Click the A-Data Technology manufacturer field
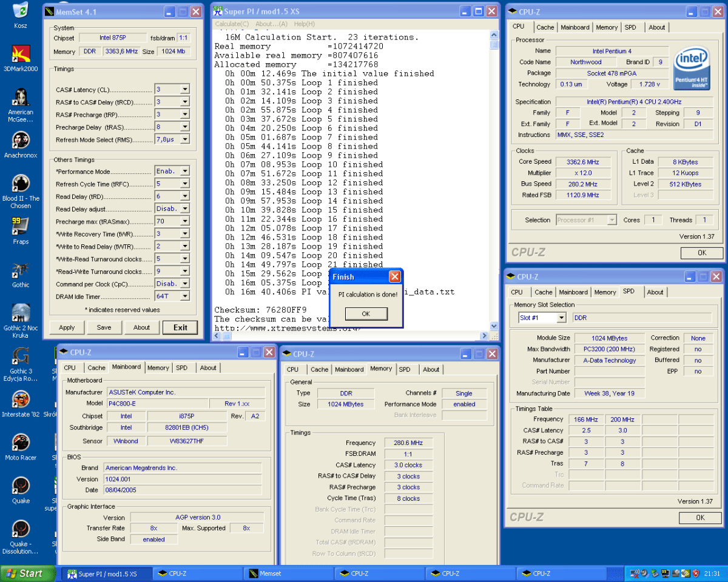 tap(609, 360)
